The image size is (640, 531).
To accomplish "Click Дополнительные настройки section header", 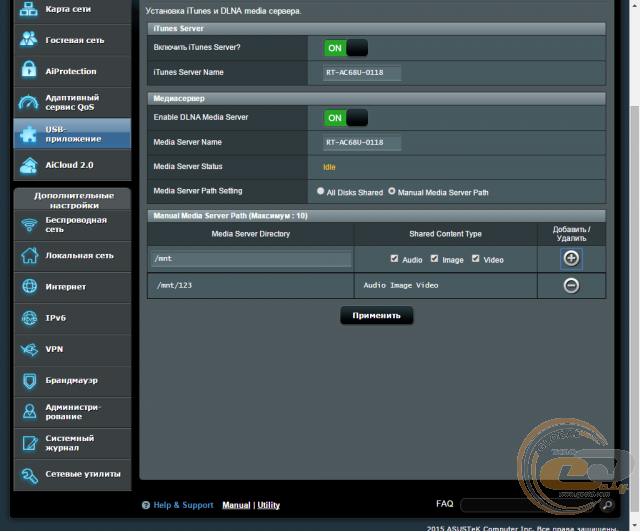I will pyautogui.click(x=73, y=200).
